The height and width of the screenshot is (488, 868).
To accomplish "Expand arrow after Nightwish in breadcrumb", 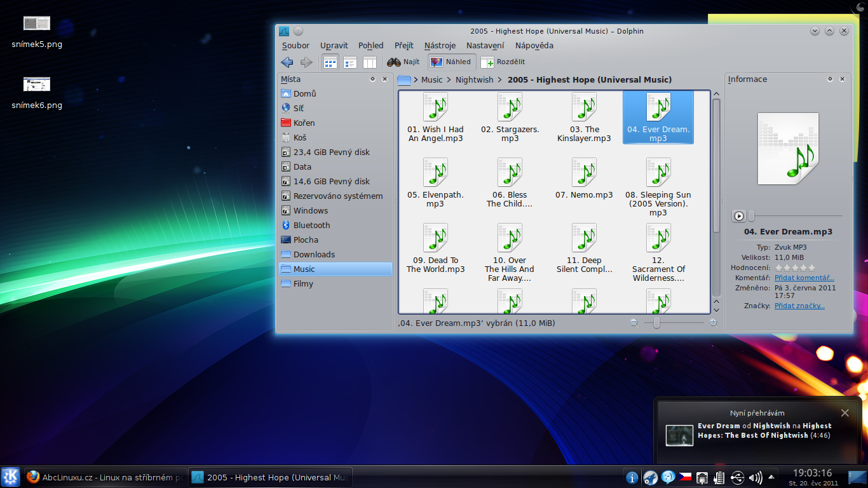I will (500, 80).
